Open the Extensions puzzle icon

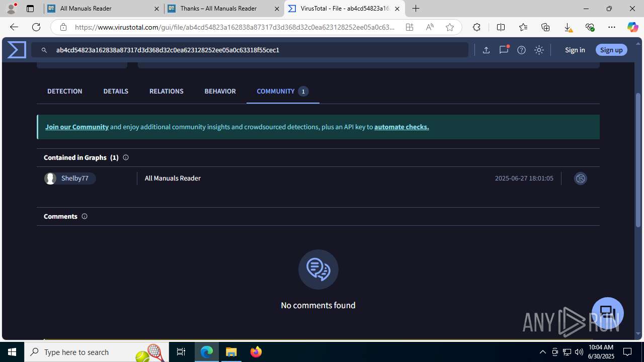pyautogui.click(x=476, y=27)
